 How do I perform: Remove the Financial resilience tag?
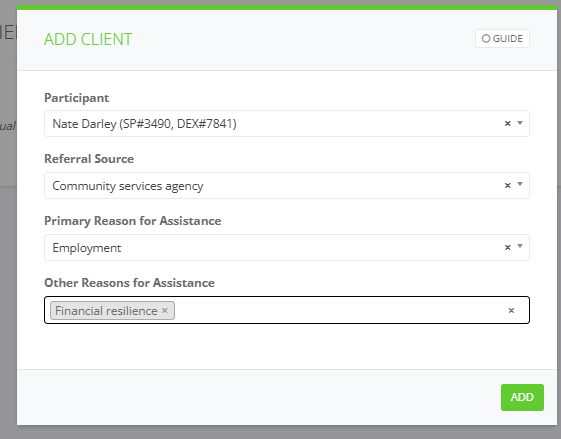[165, 310]
